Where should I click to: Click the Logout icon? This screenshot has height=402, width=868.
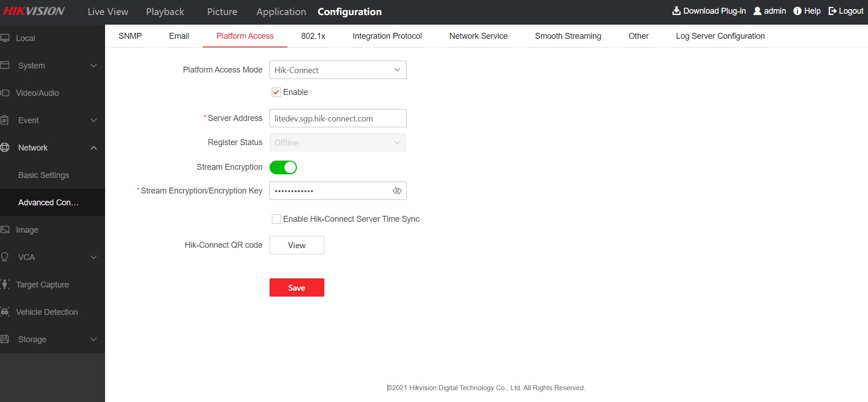(832, 11)
